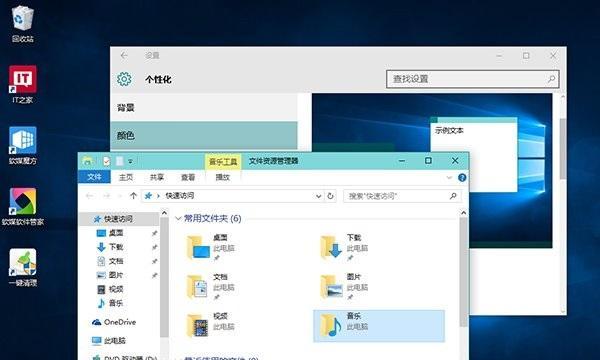Click content pane scroll up arrow

pos(463,213)
